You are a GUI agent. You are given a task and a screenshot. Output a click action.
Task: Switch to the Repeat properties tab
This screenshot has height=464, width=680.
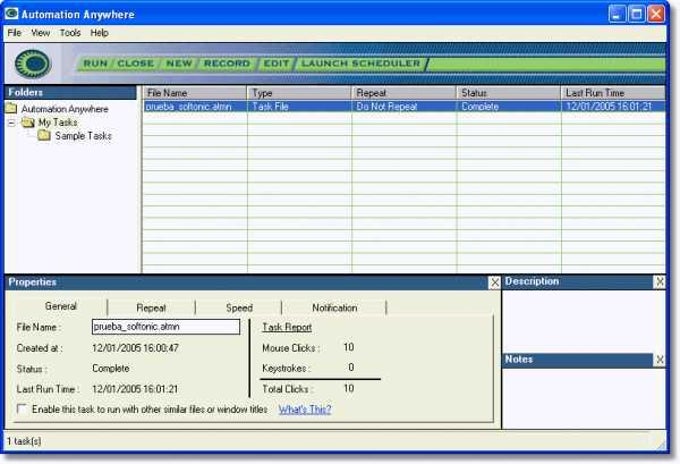click(151, 308)
